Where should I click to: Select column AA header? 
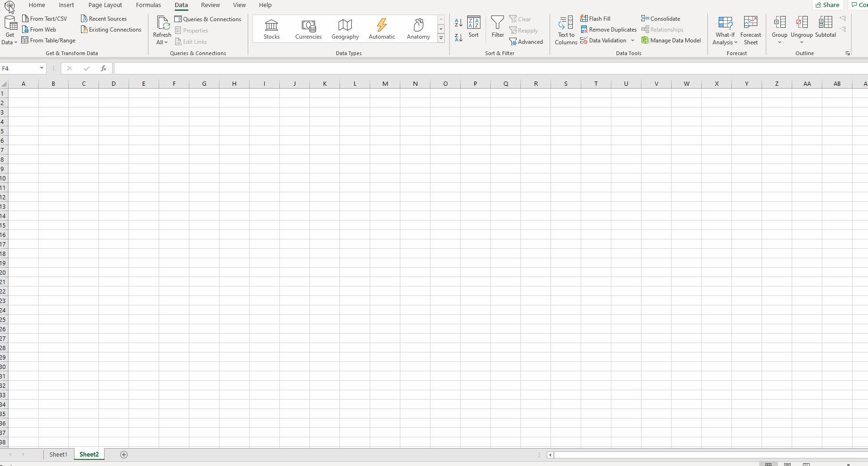coord(807,84)
